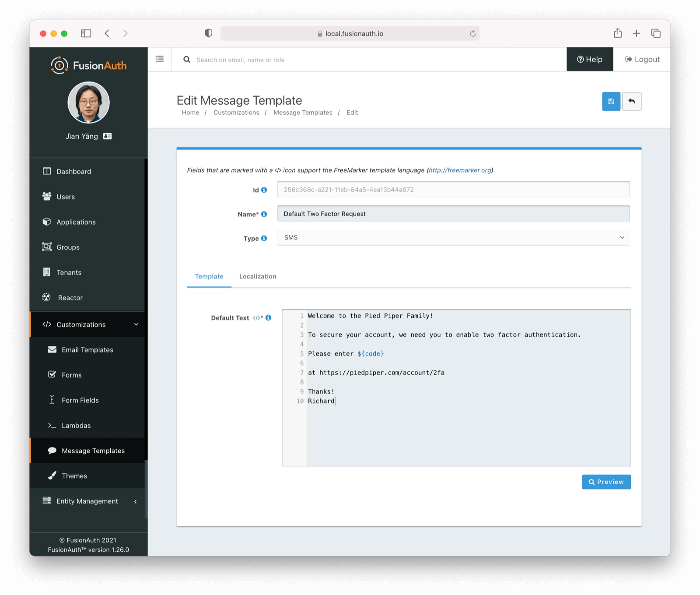Switch to the Localization tab
700x595 pixels.
click(258, 276)
